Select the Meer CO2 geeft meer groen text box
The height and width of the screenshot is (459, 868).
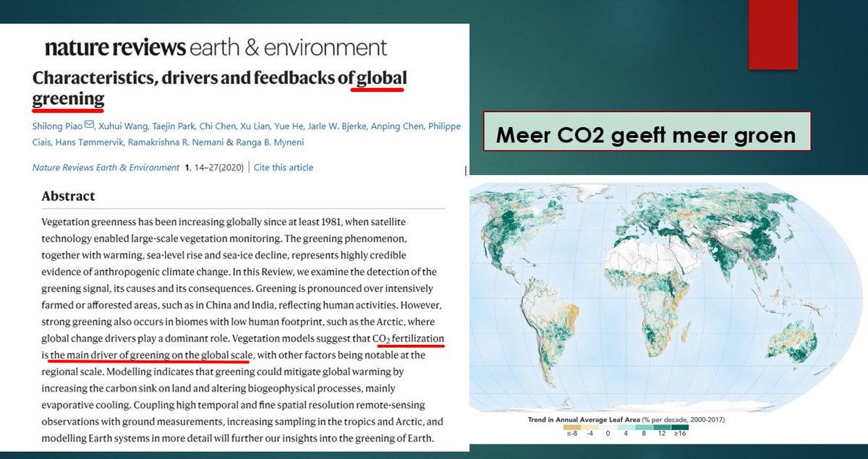click(646, 130)
